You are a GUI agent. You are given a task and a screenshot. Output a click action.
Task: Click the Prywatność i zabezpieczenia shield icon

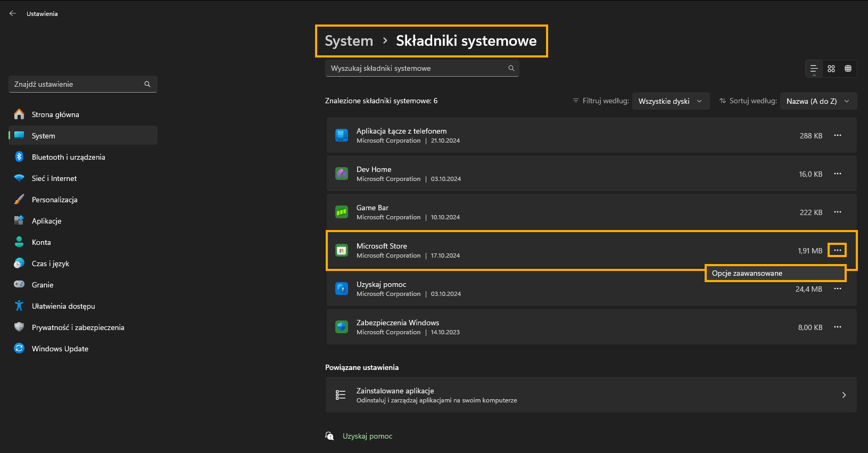(19, 327)
